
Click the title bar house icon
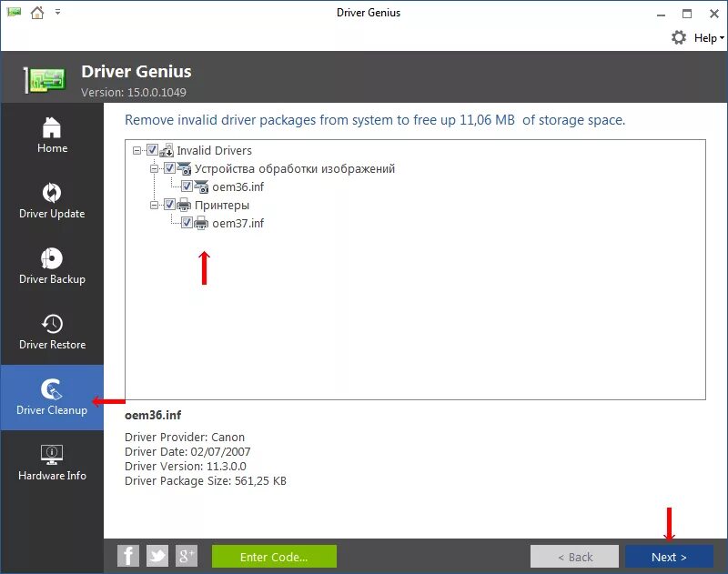[37, 13]
